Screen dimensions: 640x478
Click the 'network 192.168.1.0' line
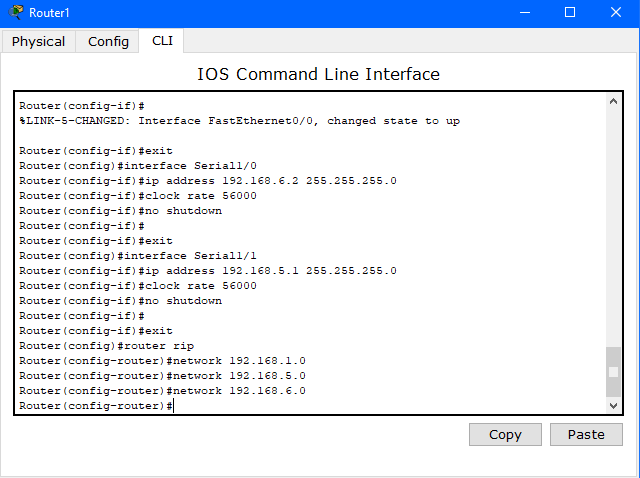(x=162, y=361)
